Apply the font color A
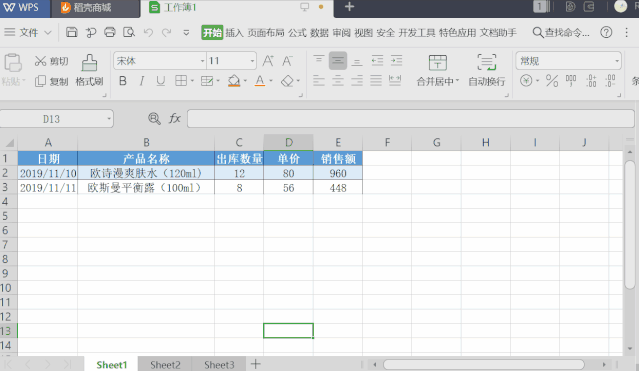 click(260, 81)
